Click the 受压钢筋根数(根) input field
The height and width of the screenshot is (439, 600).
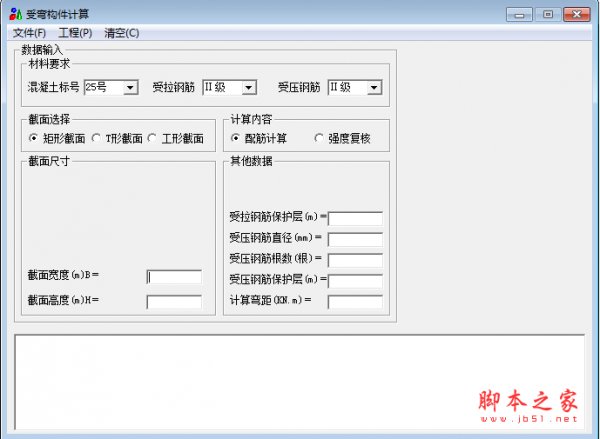355,261
